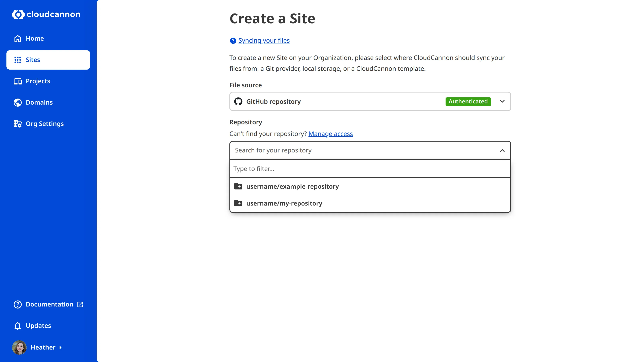Open the Syncing your files link

264,40
